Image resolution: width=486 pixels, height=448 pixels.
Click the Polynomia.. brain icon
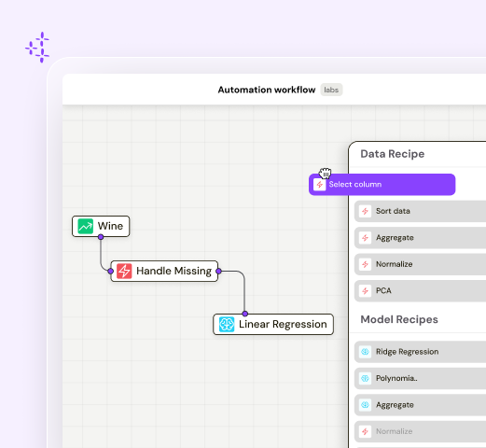point(365,379)
